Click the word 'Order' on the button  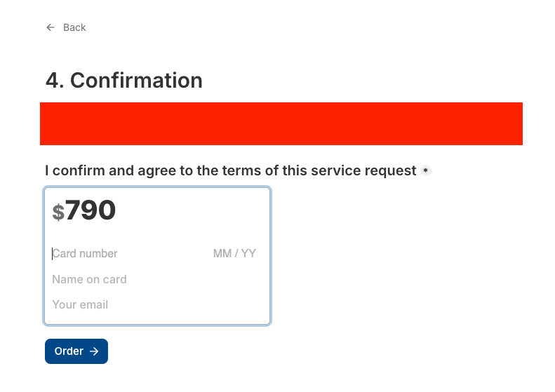point(69,351)
